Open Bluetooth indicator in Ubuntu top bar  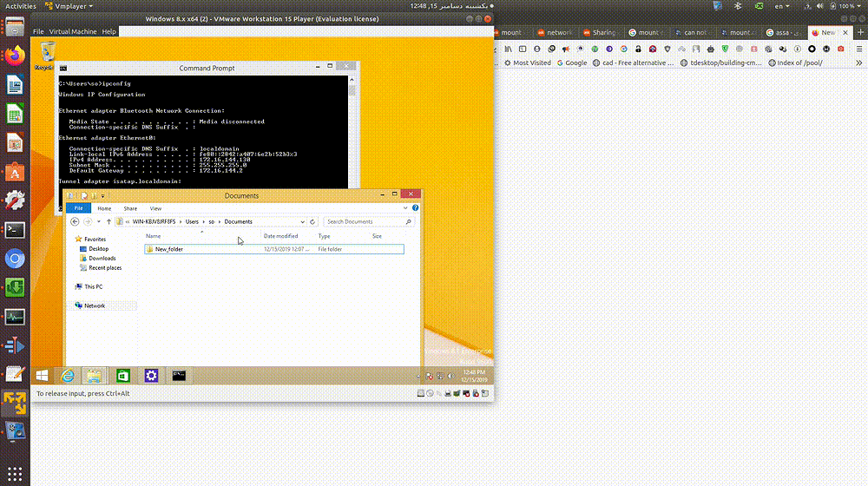[737, 6]
